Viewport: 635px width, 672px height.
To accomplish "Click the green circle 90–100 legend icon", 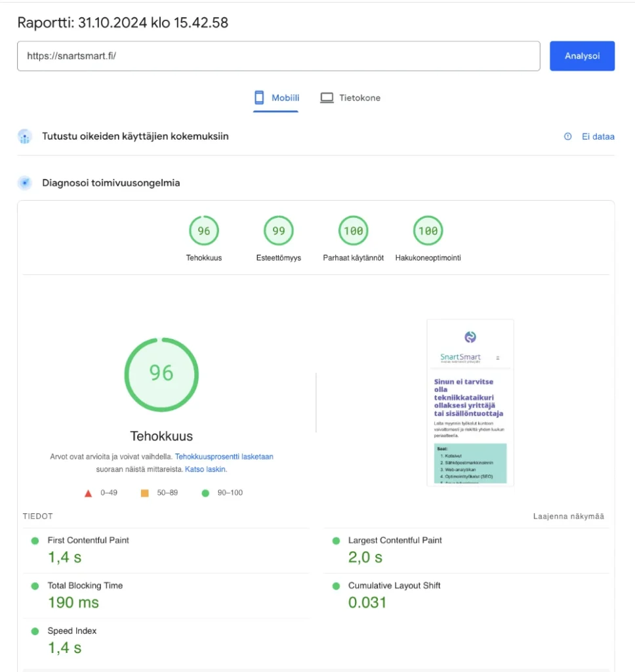I will [205, 493].
